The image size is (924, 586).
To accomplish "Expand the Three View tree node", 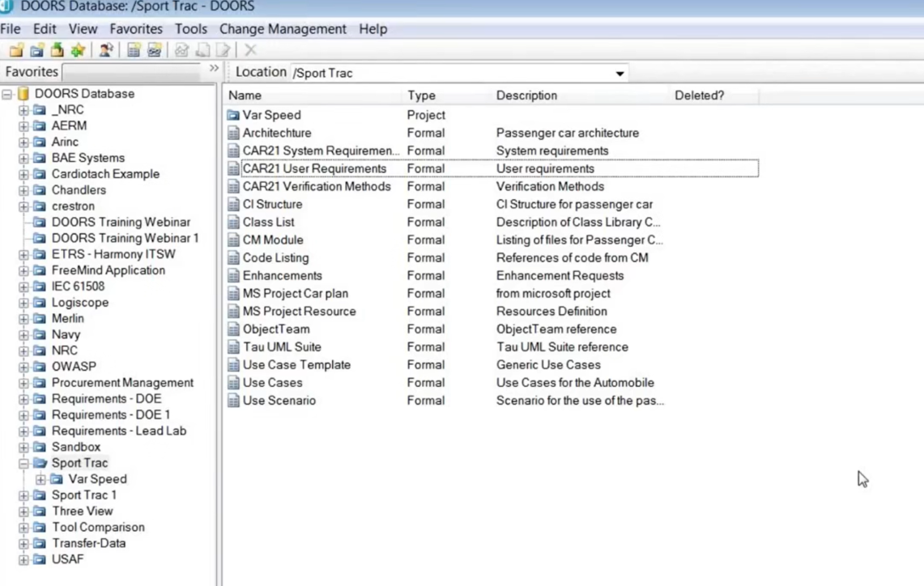I will 23,512.
